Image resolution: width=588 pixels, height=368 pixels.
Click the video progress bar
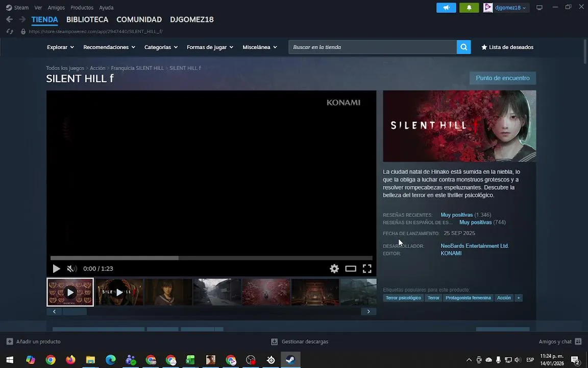[211, 258]
